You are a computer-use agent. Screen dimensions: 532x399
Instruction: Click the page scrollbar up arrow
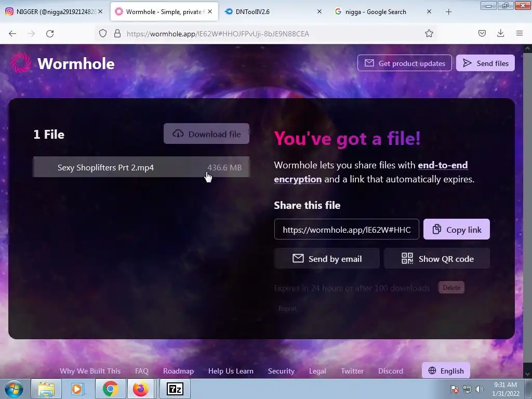[x=527, y=49]
